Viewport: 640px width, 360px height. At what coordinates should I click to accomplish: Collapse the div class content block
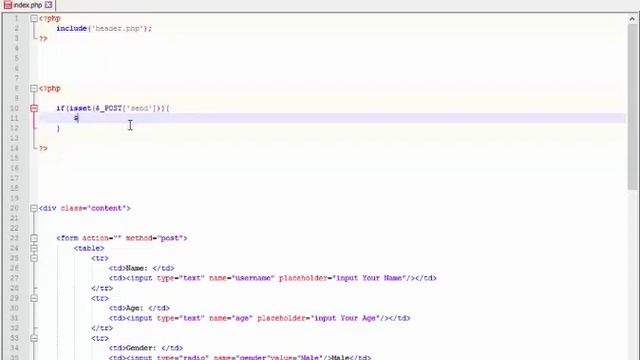34,208
